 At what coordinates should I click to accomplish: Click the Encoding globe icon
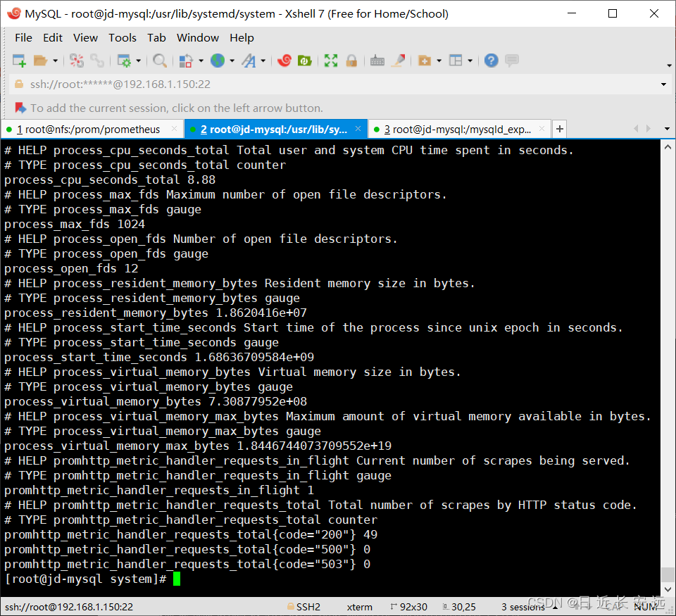pyautogui.click(x=218, y=61)
